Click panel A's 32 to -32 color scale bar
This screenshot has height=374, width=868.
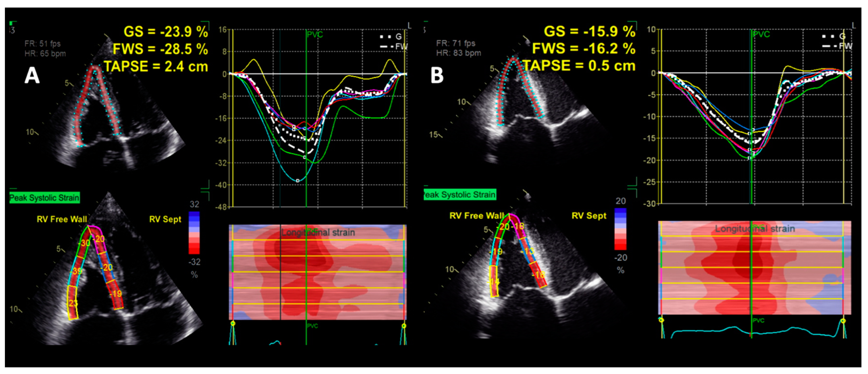[x=194, y=233]
